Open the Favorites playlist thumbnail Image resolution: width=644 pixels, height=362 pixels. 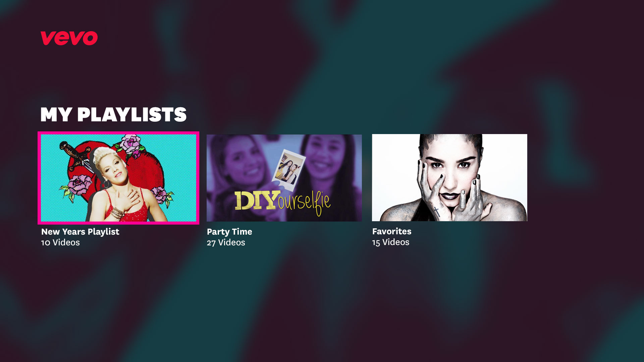(x=449, y=178)
